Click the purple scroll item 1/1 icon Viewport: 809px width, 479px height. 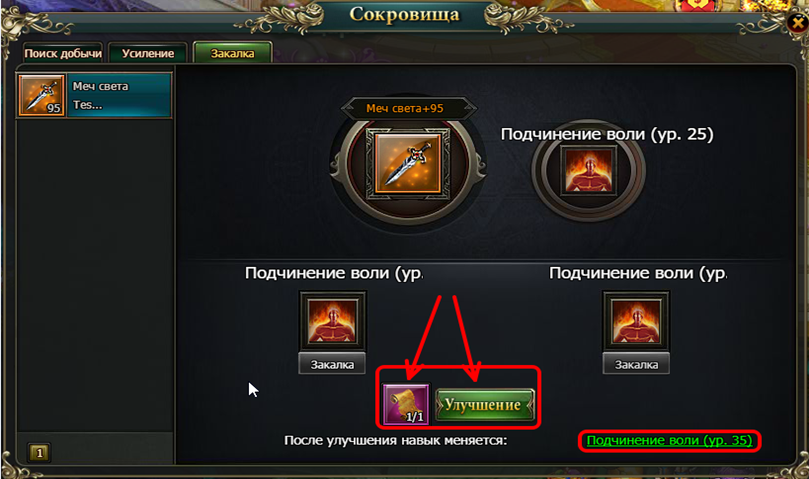coord(406,404)
